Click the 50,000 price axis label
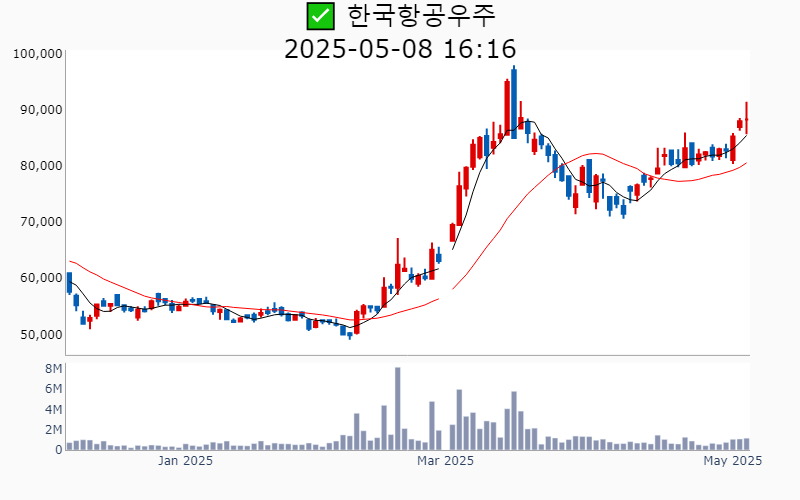This screenshot has height=500, width=800. pos(41,335)
